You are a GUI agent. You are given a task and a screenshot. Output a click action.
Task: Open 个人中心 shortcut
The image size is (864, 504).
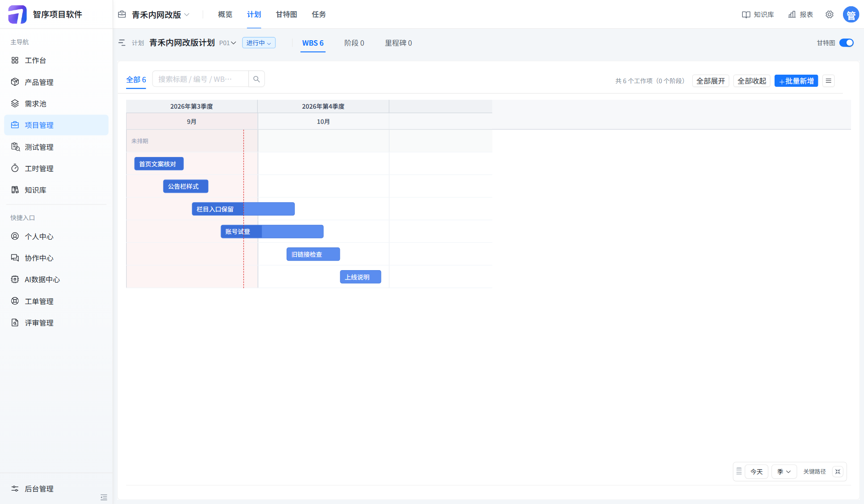click(56, 237)
